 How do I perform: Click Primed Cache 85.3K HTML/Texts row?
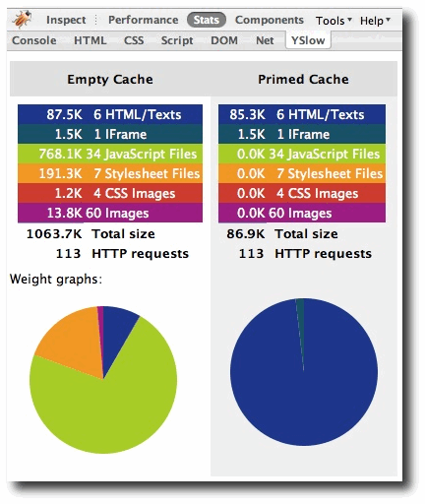point(302,114)
